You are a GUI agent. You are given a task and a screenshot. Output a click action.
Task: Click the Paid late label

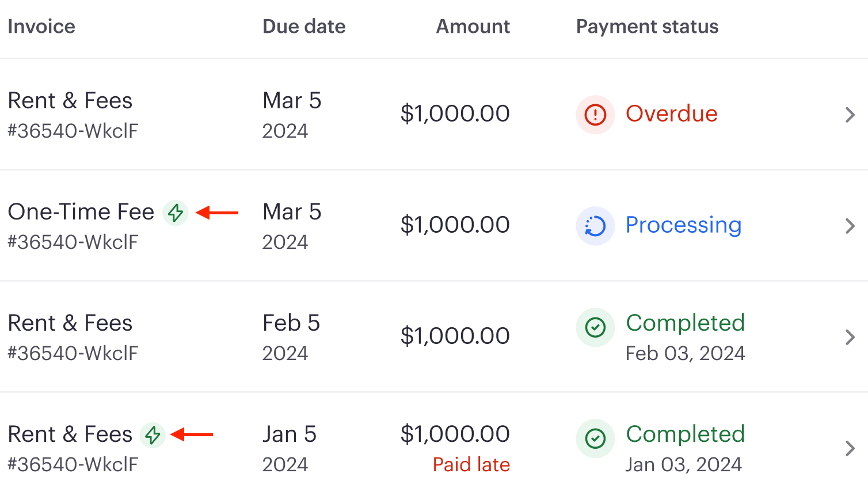[471, 464]
